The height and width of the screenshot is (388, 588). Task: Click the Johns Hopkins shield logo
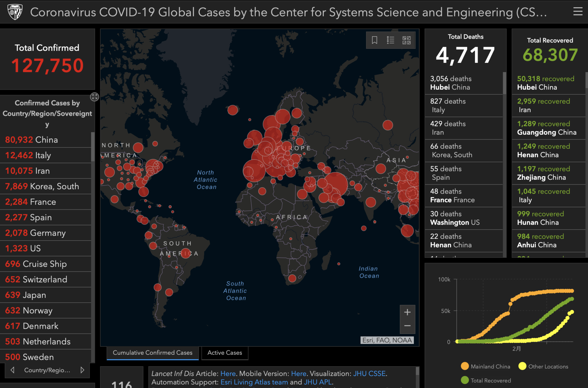(x=15, y=12)
